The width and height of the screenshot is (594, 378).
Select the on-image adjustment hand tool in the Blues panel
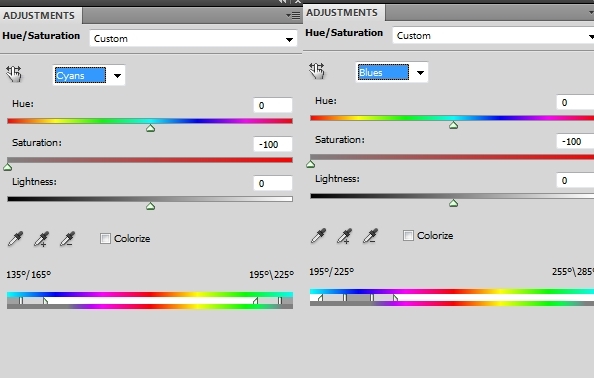click(317, 70)
